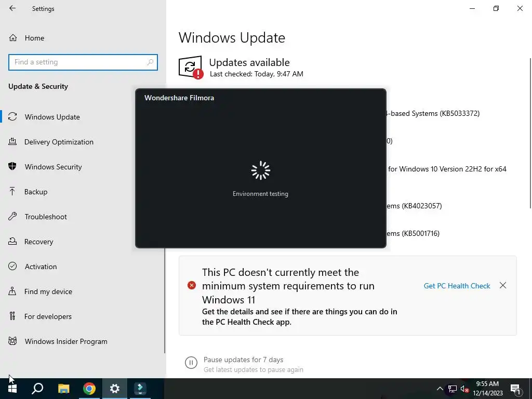Click the Settings gear taskbar icon
Viewport: 532px width, 399px height.
115,389
